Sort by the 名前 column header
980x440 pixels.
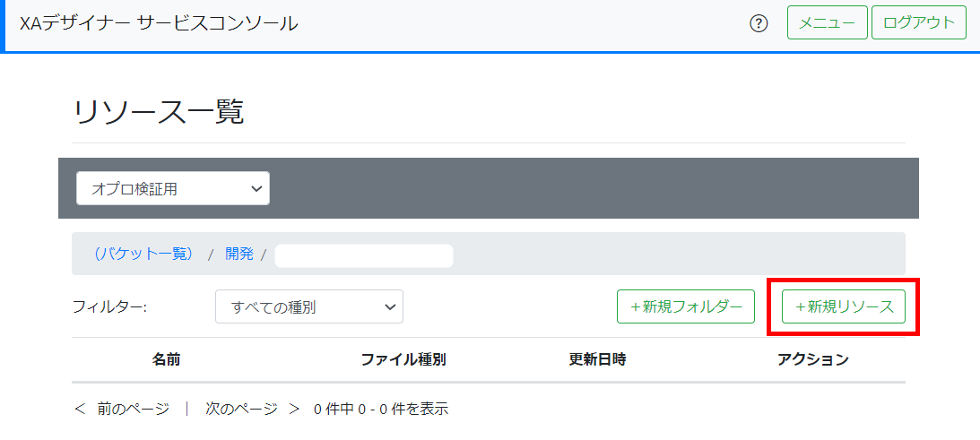(x=167, y=359)
